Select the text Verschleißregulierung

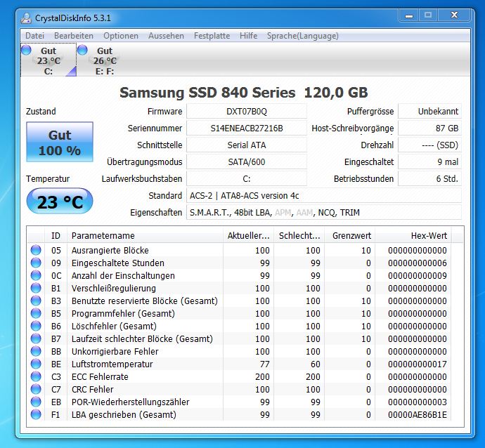113,289
